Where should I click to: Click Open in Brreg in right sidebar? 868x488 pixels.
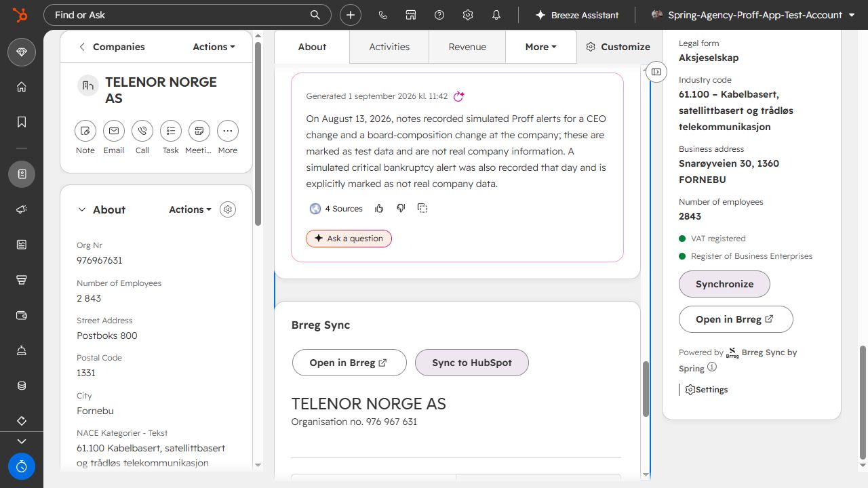click(x=736, y=319)
